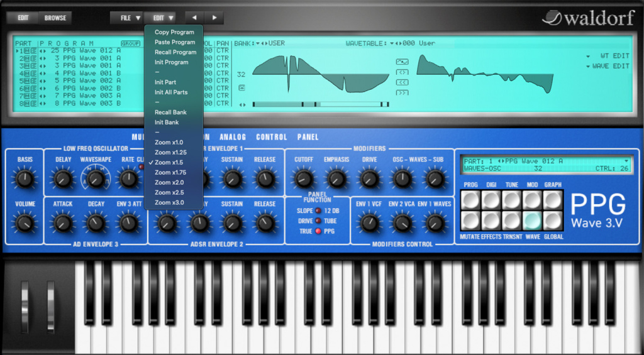Viewport: 644px width, 355px height.
Task: Click the CUTOFF knob
Action: tap(304, 179)
